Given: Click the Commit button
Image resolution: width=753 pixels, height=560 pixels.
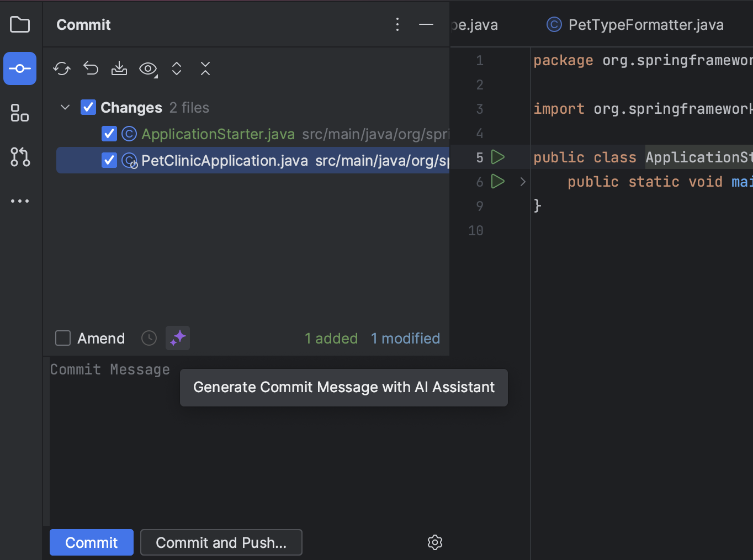Looking at the screenshot, I should [x=92, y=542].
